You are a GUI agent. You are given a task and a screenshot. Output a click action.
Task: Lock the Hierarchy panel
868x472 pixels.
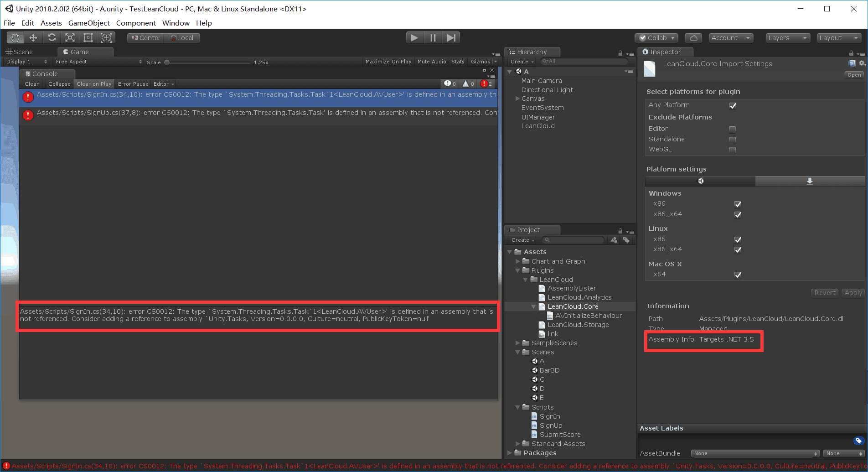point(620,53)
